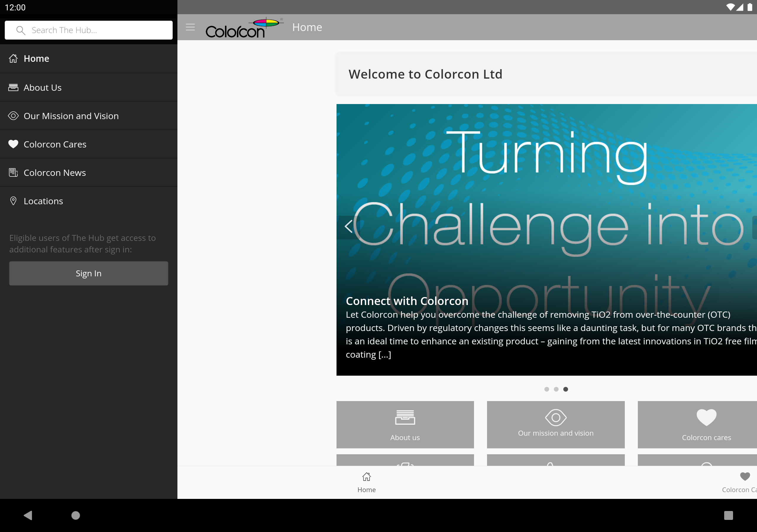Open Colorcon Cares in the sidebar

(89, 144)
